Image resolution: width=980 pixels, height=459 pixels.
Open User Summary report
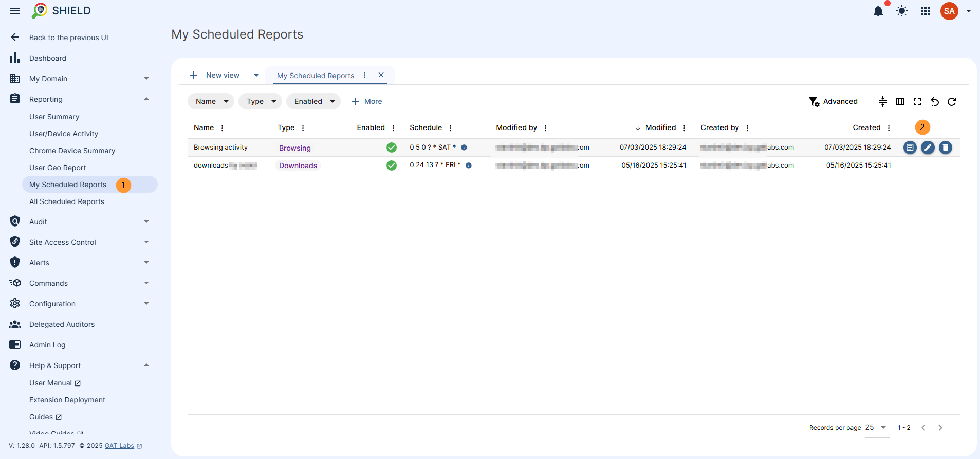pyautogui.click(x=54, y=117)
